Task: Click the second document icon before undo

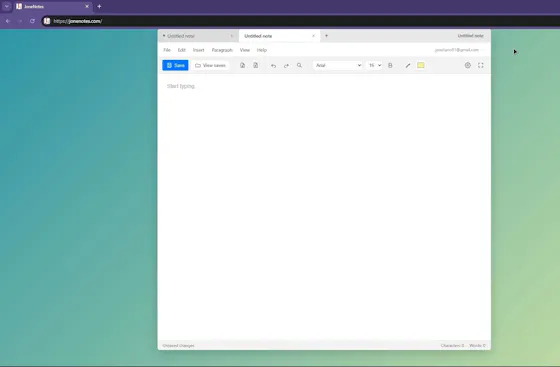Action: (x=256, y=65)
